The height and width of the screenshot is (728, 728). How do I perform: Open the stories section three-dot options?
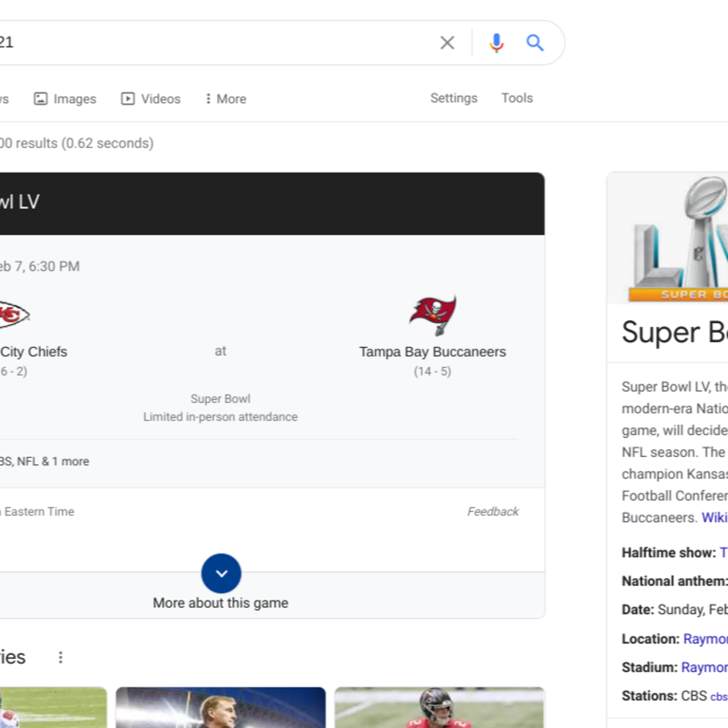61,658
